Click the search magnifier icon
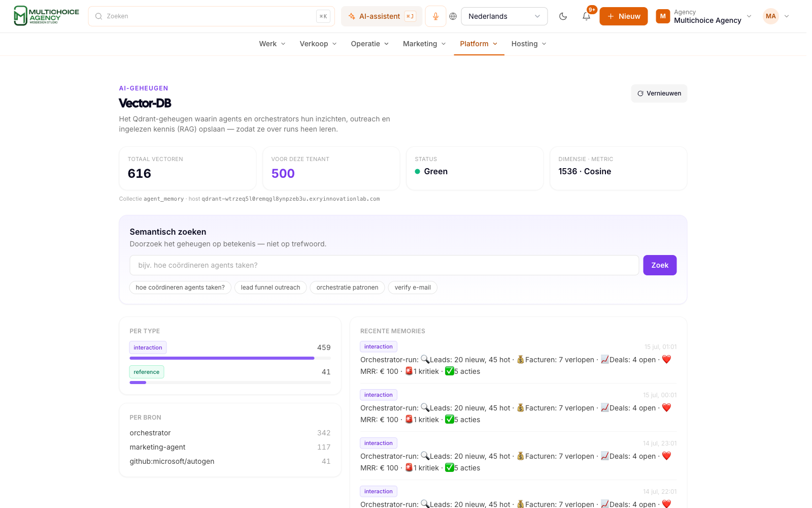Image resolution: width=812 pixels, height=508 pixels. tap(98, 16)
